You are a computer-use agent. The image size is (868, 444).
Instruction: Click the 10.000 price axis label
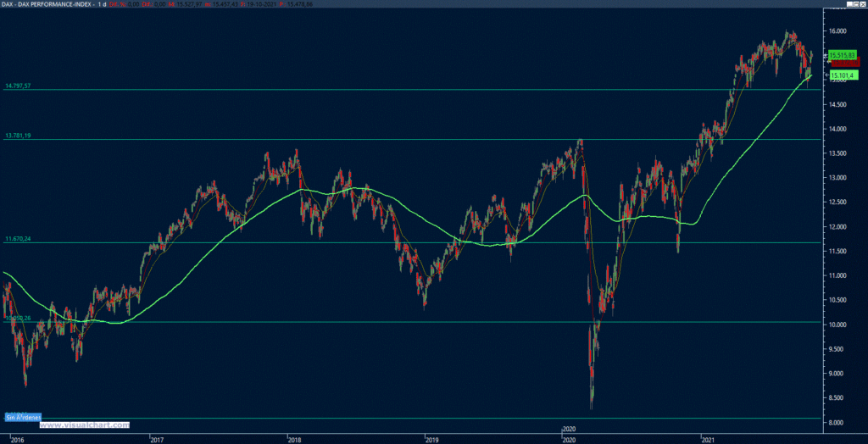(837, 325)
